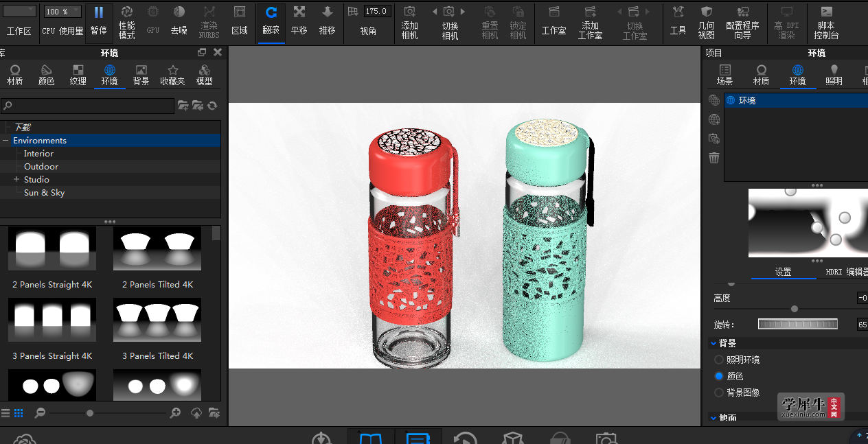Click the zoom-in magnifier under thumbnails

pos(176,412)
